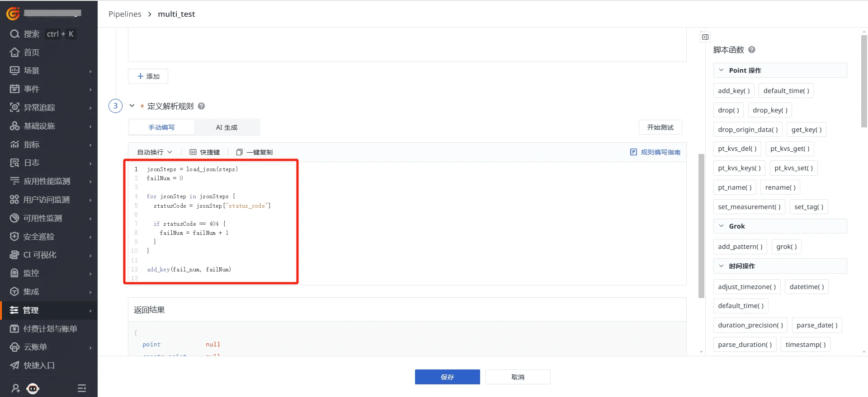Click the help icon beside 脚本函数
The height and width of the screenshot is (397, 868).
point(752,50)
